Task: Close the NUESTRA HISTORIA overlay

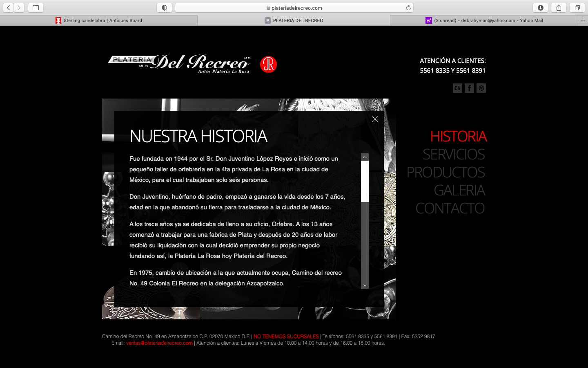Action: pyautogui.click(x=375, y=119)
